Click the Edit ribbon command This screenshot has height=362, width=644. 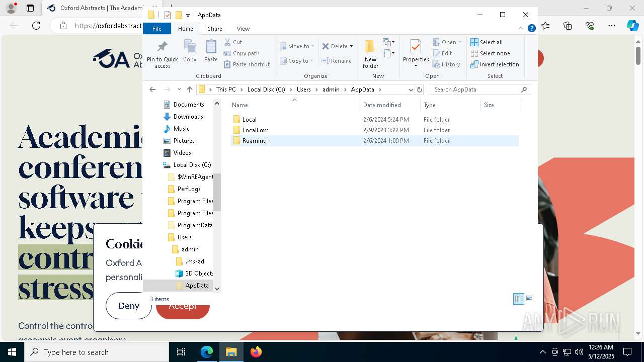point(442,53)
